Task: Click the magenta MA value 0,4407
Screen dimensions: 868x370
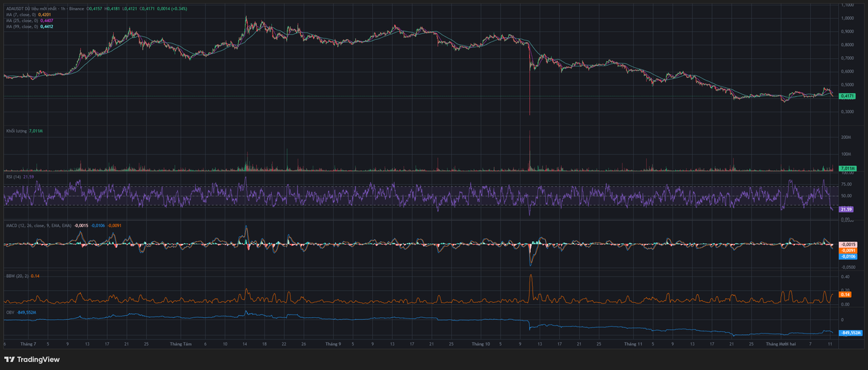Action: click(x=47, y=20)
